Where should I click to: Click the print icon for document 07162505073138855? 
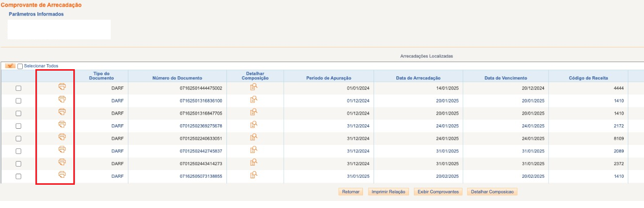click(x=62, y=175)
